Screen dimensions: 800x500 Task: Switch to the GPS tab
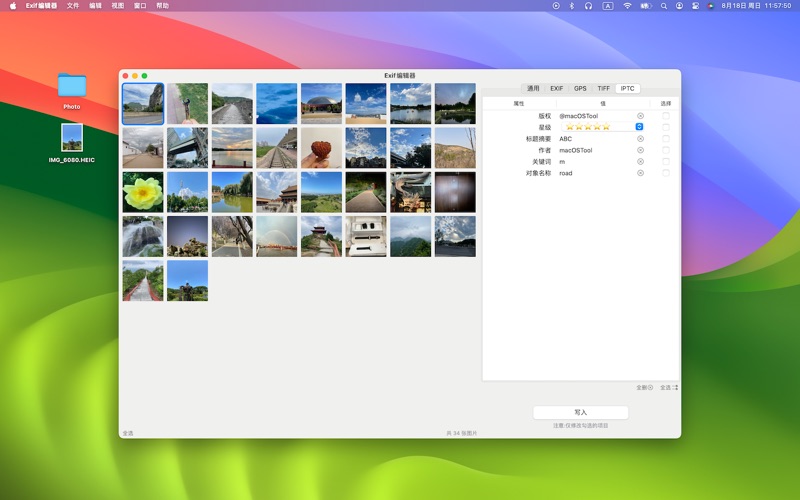580,88
